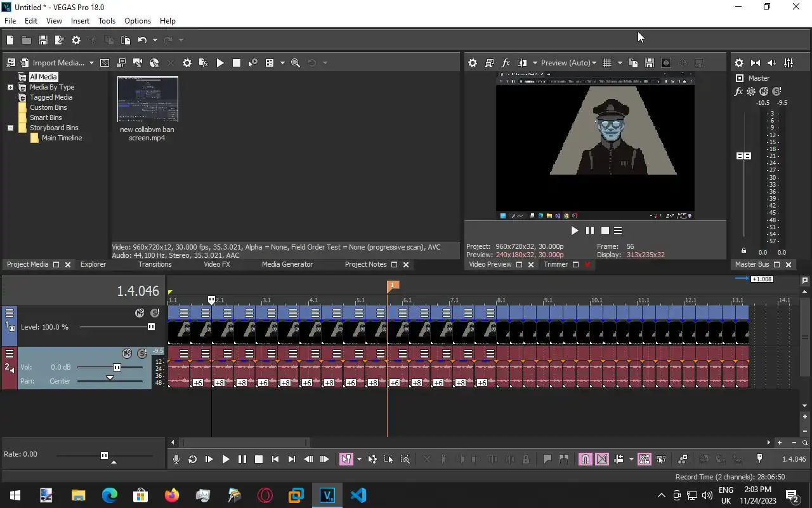Open a project via the folder icon

27,40
